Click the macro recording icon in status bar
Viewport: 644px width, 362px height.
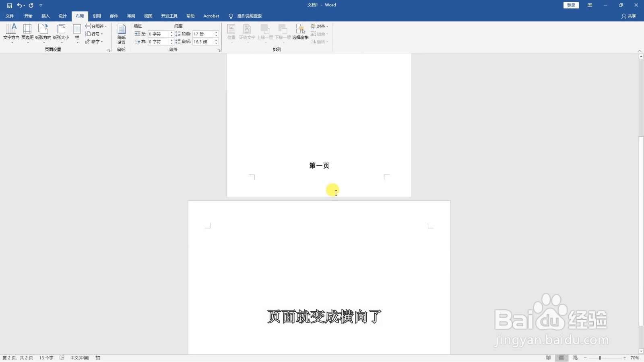(x=98, y=358)
